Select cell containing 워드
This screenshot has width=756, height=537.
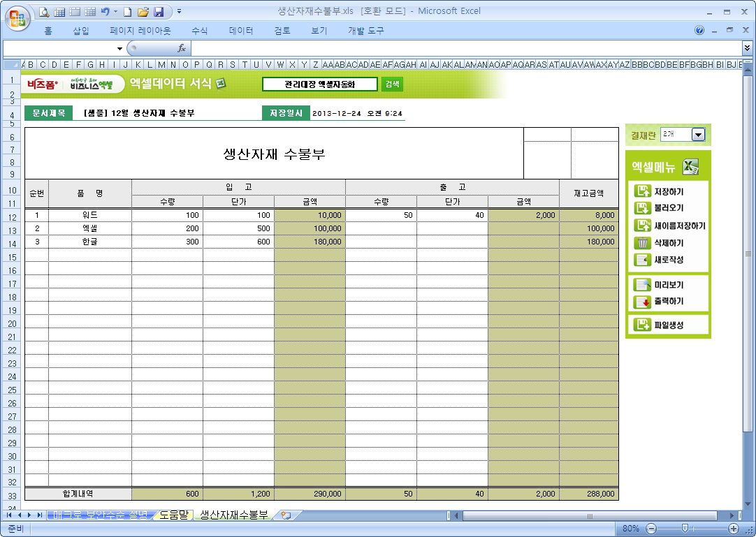89,215
